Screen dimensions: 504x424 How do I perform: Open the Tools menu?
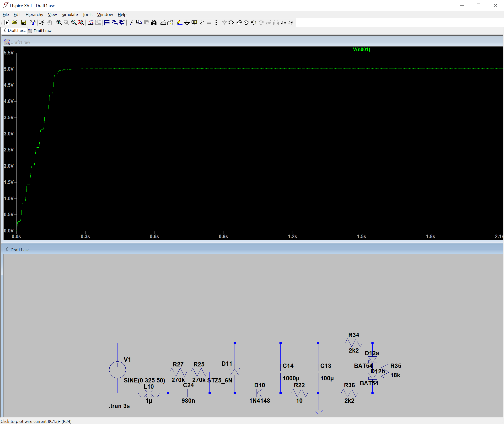[x=87, y=14]
